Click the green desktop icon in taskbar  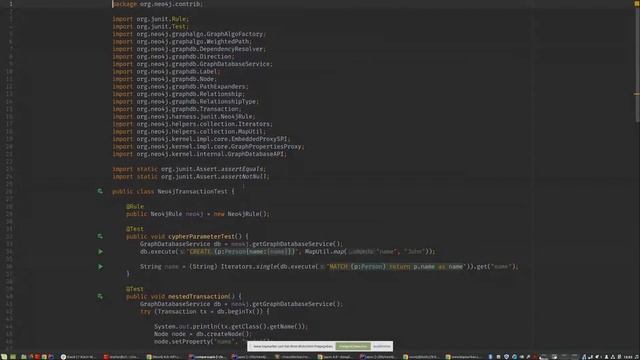click(x=13, y=356)
